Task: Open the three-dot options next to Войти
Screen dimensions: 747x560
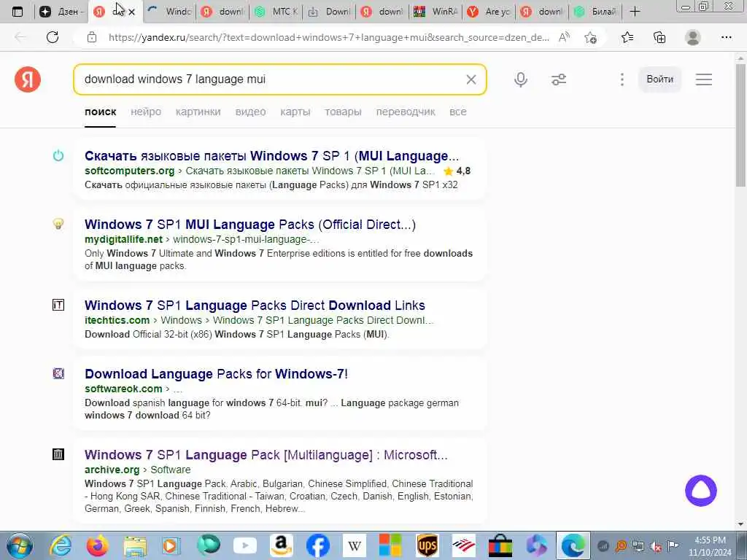Action: coord(622,79)
